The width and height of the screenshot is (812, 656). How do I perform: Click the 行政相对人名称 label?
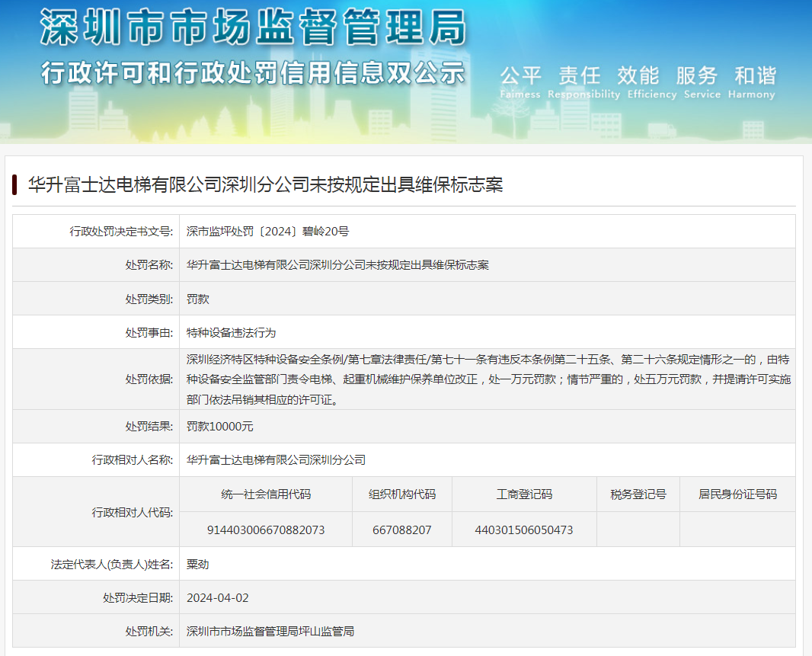click(133, 460)
